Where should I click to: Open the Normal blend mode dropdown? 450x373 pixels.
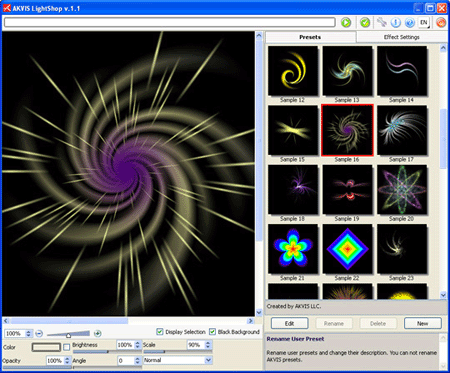tap(178, 360)
